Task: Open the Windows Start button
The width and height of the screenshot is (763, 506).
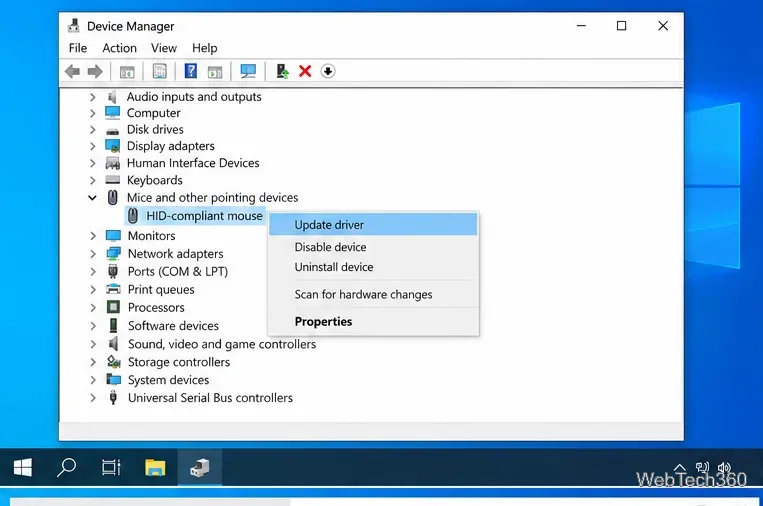Action: (x=22, y=468)
